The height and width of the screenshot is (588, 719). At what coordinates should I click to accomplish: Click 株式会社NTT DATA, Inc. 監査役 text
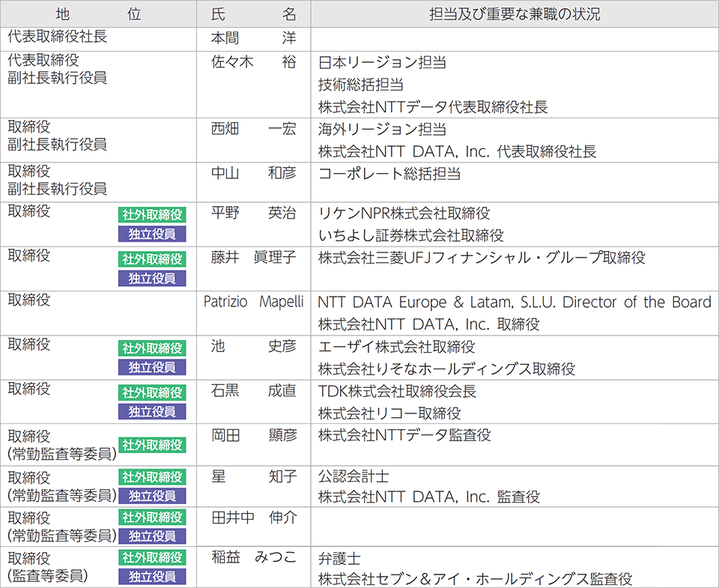(x=429, y=497)
